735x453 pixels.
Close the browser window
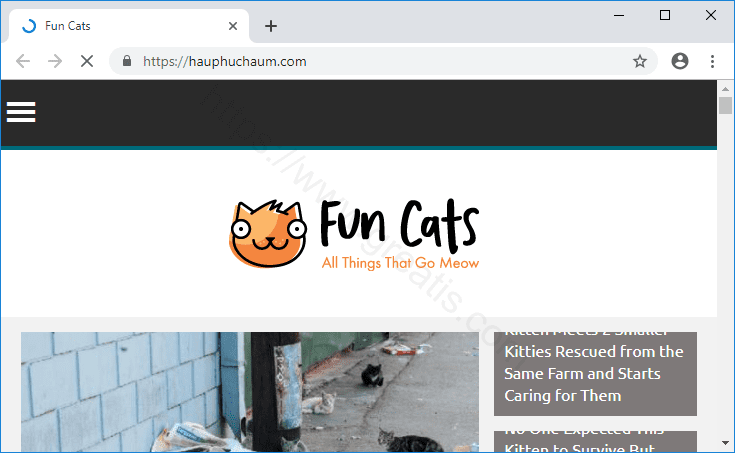(x=711, y=15)
